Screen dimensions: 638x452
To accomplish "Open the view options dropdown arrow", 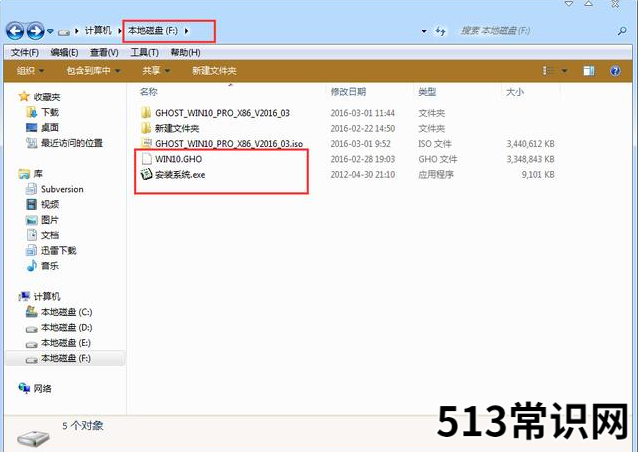I will [564, 71].
